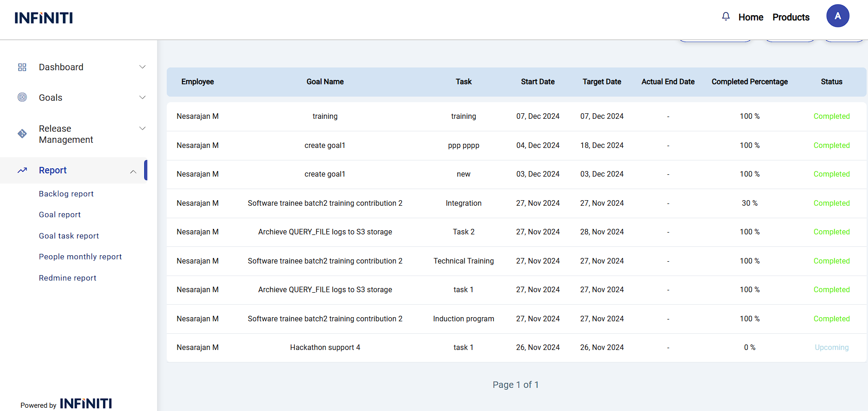
Task: Open People monthly report
Action: 80,257
